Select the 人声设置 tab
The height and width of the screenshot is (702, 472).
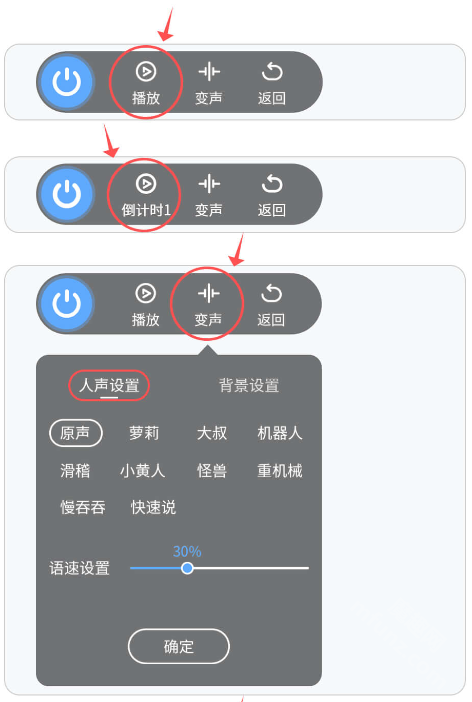tap(109, 385)
